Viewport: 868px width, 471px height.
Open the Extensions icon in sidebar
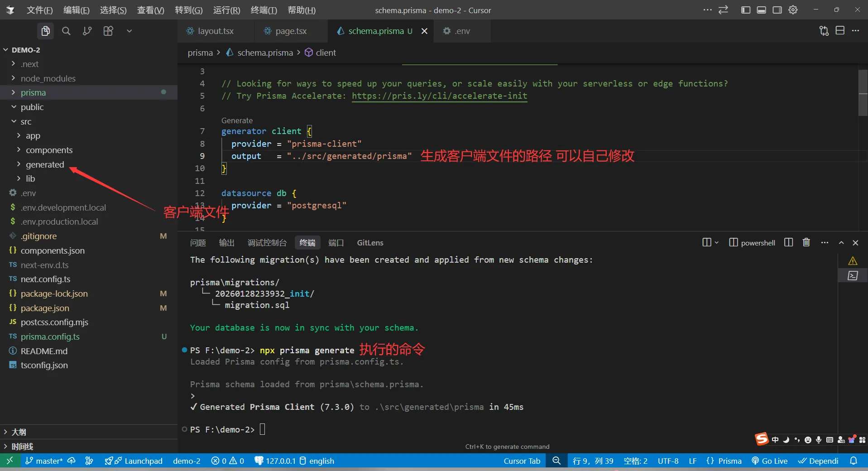point(108,31)
